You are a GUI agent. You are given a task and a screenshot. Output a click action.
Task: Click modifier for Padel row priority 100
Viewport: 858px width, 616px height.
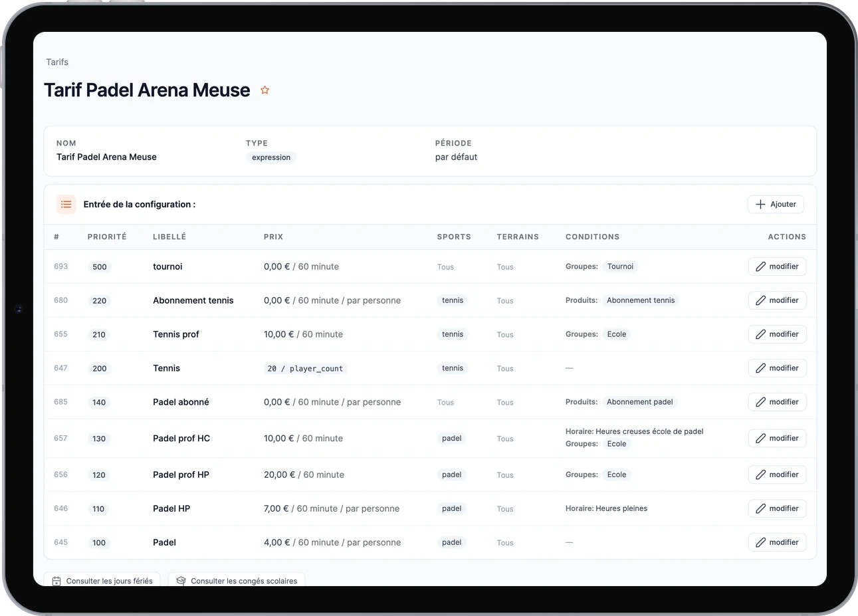coord(777,542)
